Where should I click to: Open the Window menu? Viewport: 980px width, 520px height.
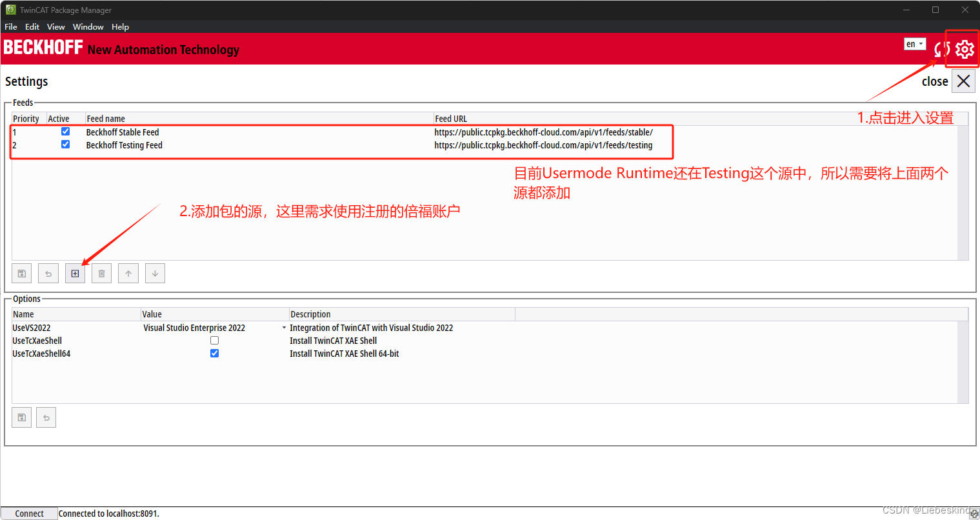point(88,26)
